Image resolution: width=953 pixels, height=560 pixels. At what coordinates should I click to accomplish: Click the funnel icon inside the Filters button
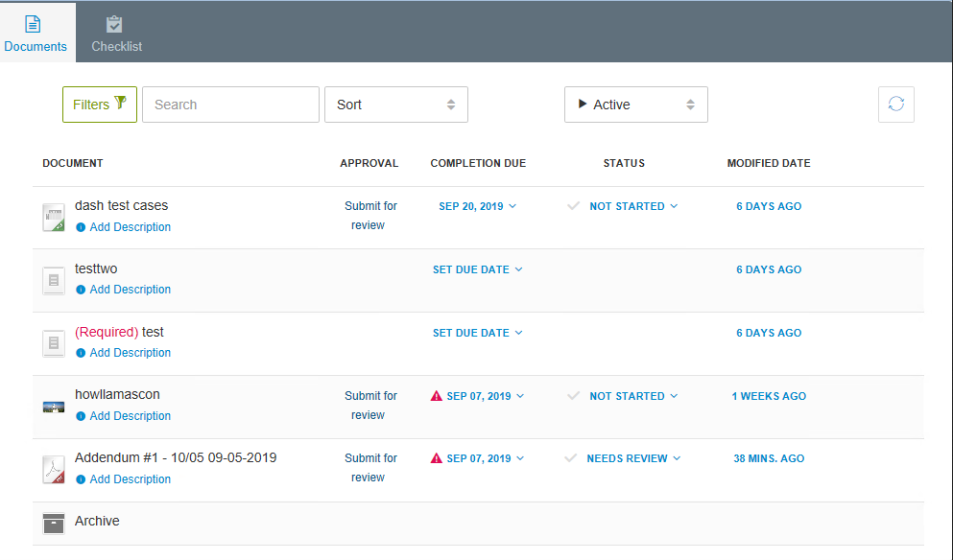(x=118, y=104)
